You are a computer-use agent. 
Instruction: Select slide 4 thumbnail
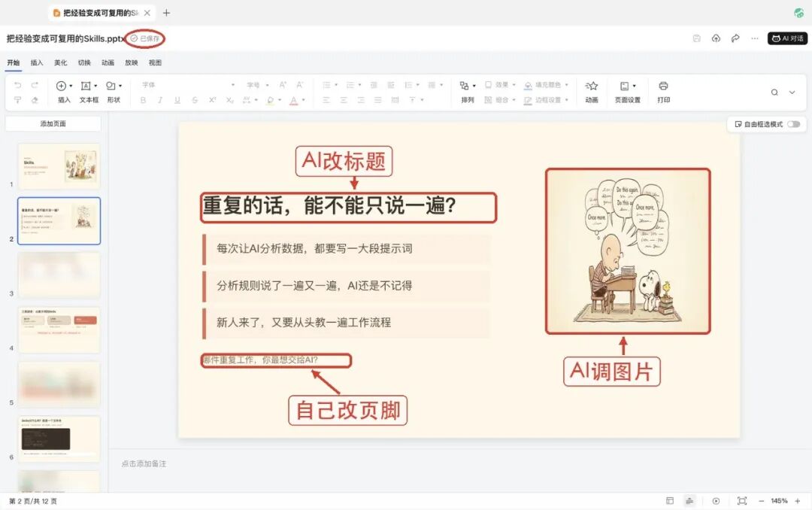point(59,329)
